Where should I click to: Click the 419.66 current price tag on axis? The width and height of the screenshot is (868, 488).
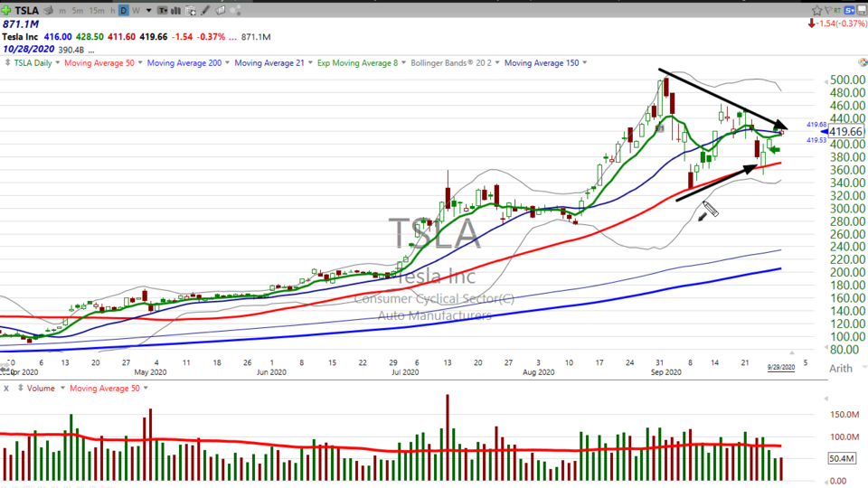846,132
